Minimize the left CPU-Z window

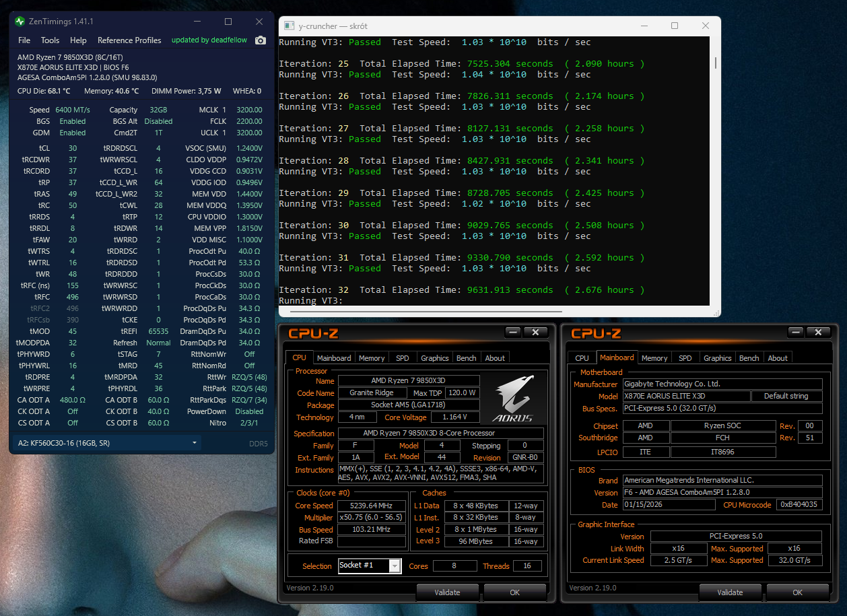pyautogui.click(x=513, y=333)
